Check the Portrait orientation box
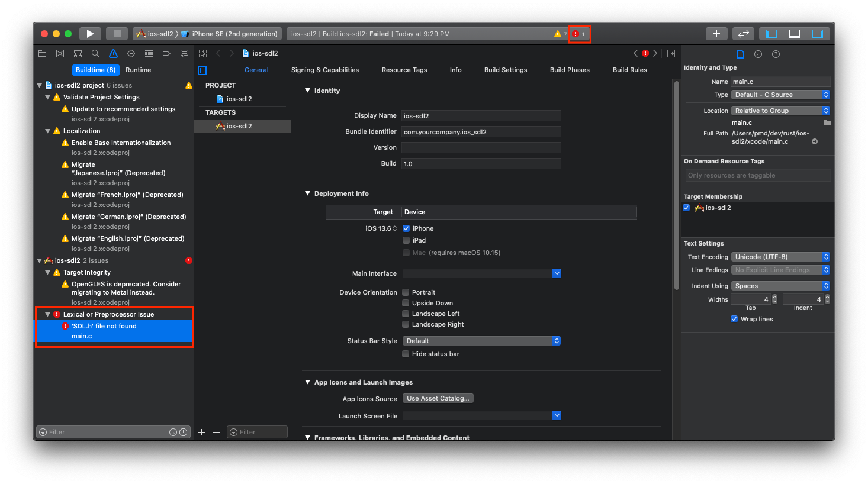The width and height of the screenshot is (868, 484). pos(406,292)
